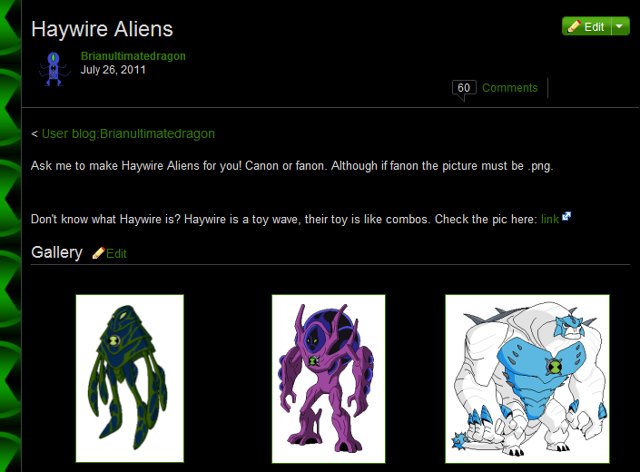Go to User blog:Brianultimatedragon link
This screenshot has height=472, width=640.
(x=128, y=134)
